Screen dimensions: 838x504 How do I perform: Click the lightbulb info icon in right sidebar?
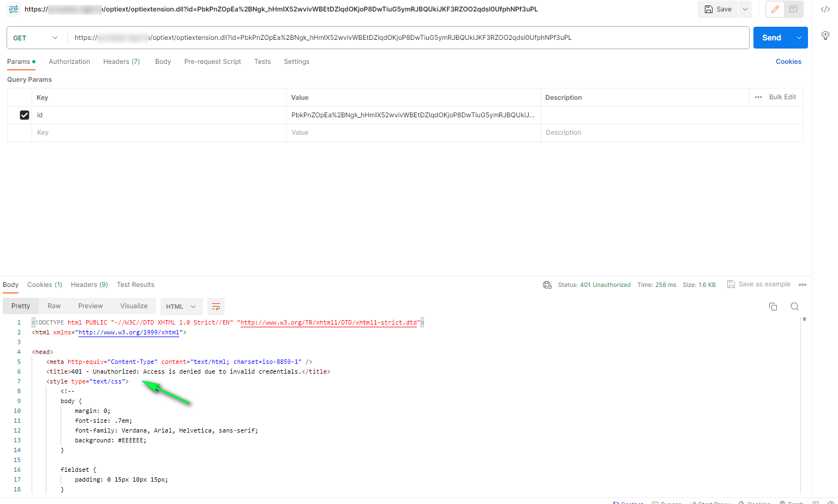tap(825, 35)
